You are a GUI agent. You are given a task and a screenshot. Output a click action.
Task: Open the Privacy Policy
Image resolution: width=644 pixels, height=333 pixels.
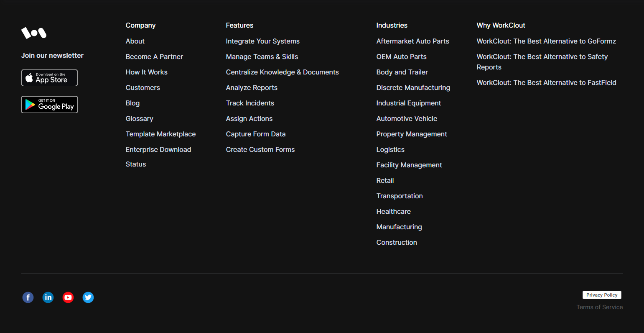pyautogui.click(x=602, y=295)
